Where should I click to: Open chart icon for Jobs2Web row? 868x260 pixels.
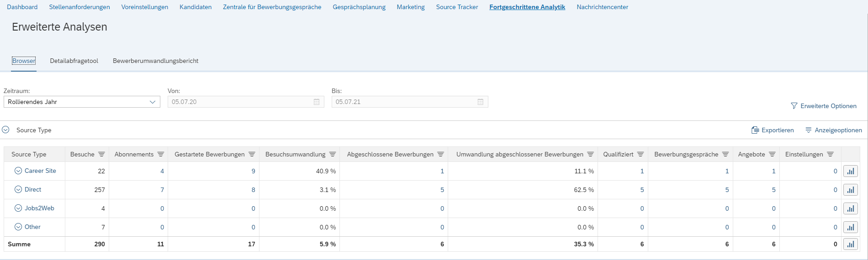coord(850,208)
